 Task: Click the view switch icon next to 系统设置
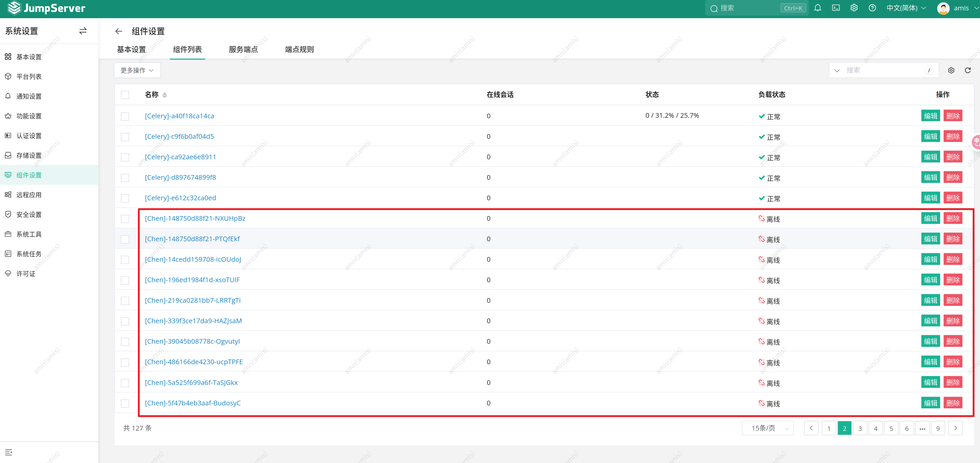point(83,31)
